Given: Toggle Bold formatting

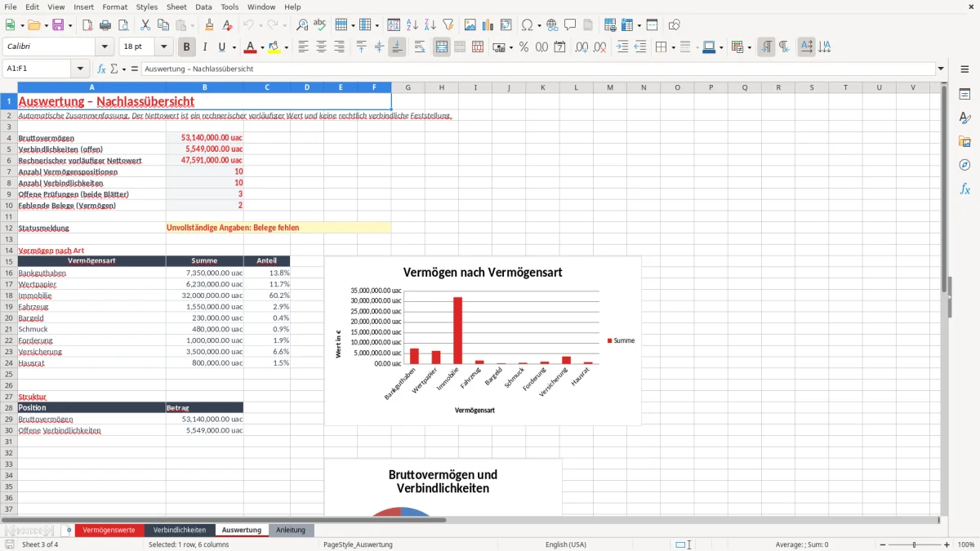Looking at the screenshot, I should pos(187,47).
